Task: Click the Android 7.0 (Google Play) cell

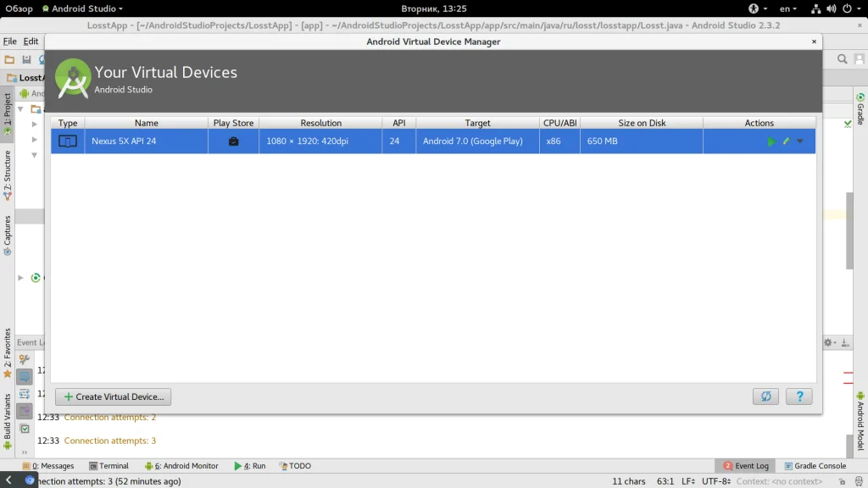Action: click(477, 141)
